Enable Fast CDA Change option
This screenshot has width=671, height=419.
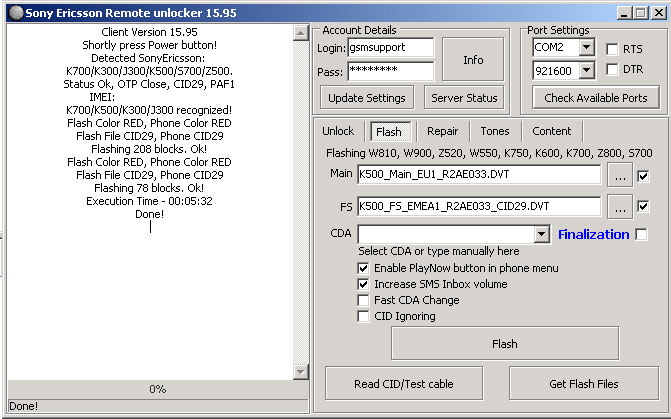(363, 300)
